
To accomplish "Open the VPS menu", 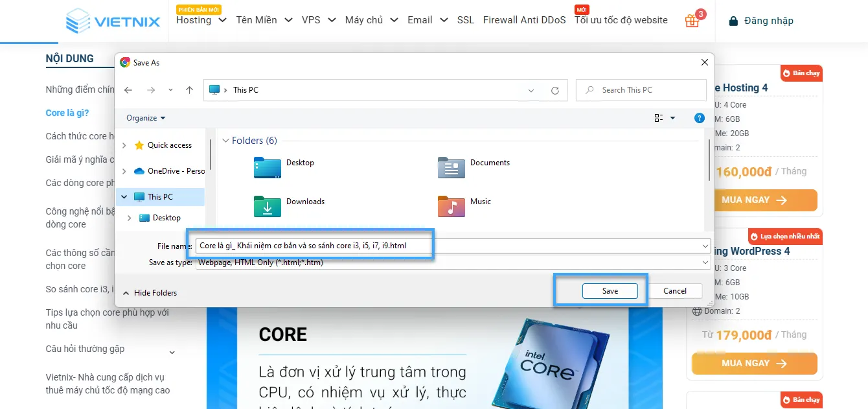I will (x=319, y=20).
